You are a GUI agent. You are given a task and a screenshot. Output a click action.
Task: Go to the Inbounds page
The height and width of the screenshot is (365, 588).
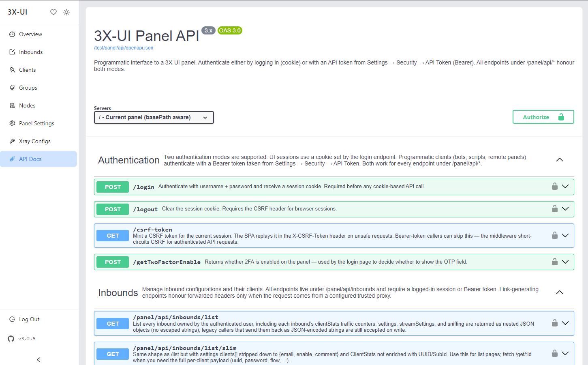(38, 52)
